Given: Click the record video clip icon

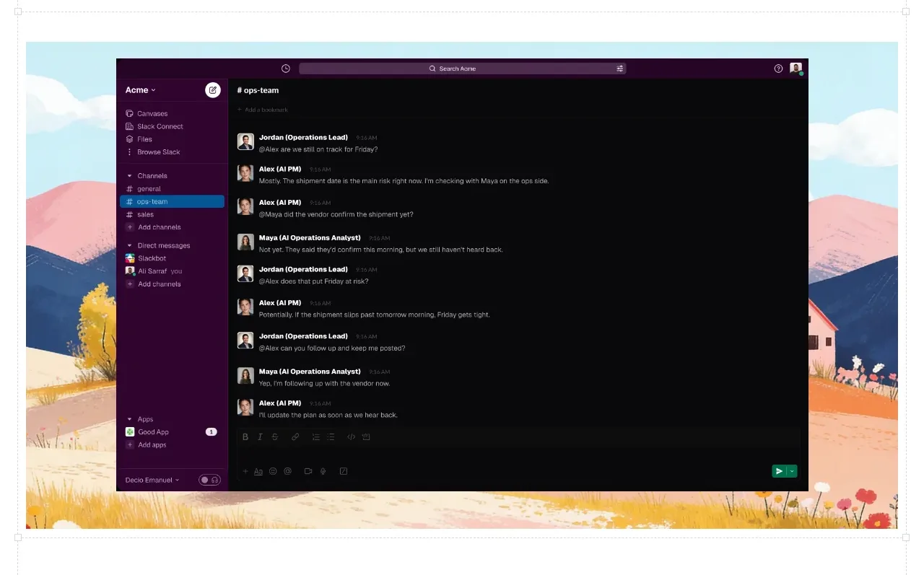Looking at the screenshot, I should tap(308, 471).
